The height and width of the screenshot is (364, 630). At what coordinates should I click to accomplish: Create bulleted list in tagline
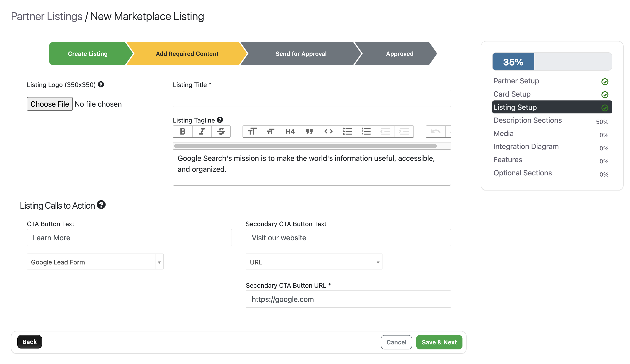point(348,131)
